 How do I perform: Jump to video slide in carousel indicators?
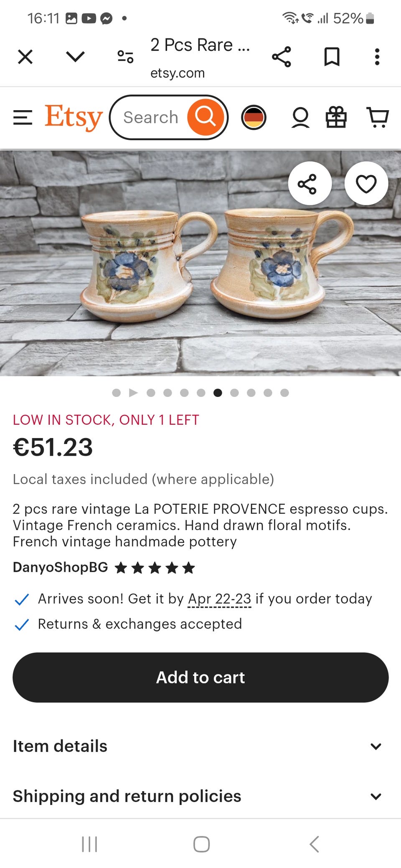[x=133, y=393]
